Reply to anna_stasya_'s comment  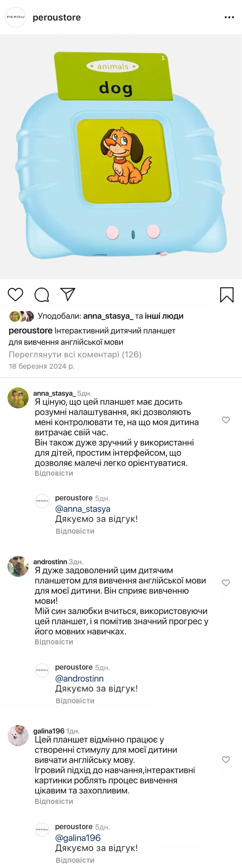tap(54, 473)
